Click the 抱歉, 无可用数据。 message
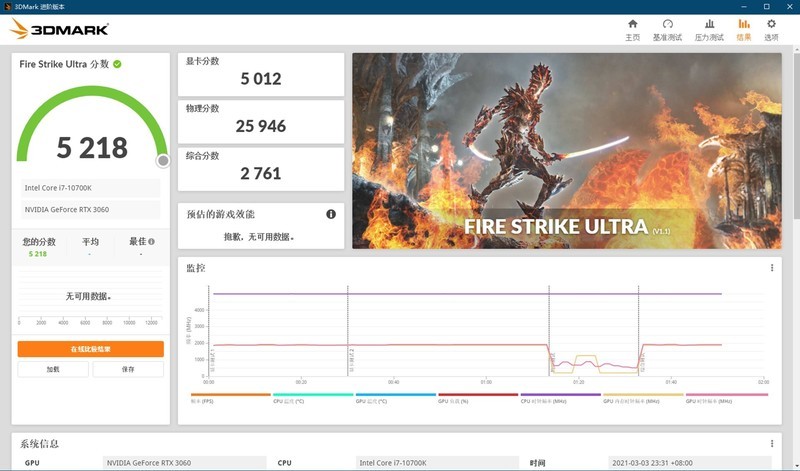800x471 pixels. click(x=259, y=237)
